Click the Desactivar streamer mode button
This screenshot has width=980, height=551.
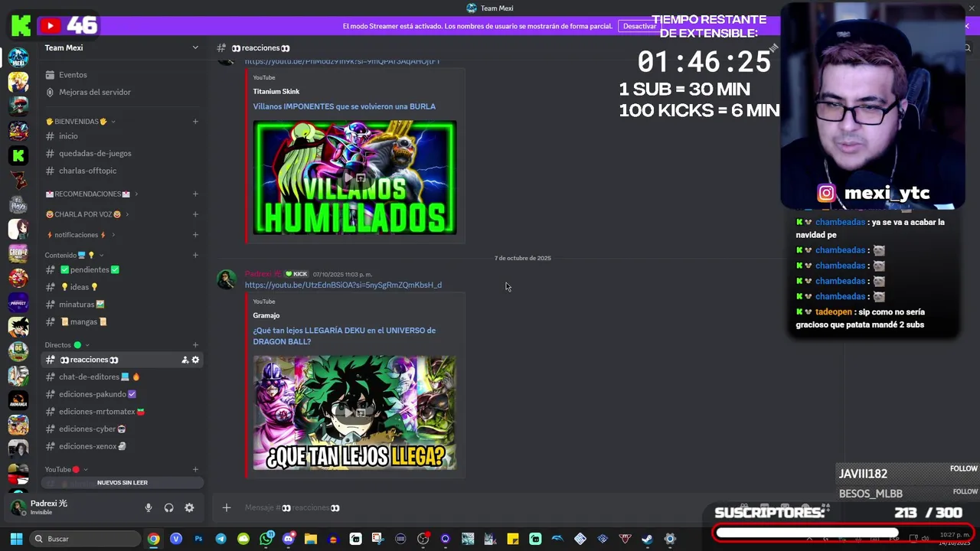639,26
